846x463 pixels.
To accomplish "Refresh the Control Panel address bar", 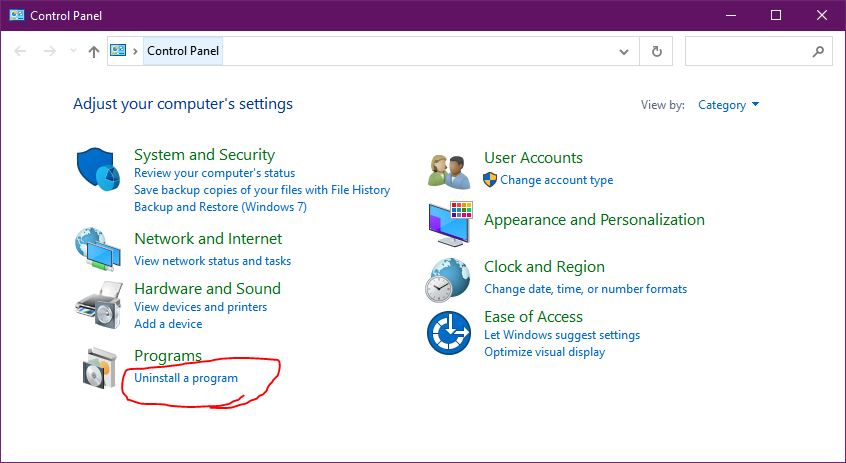I will (x=656, y=51).
